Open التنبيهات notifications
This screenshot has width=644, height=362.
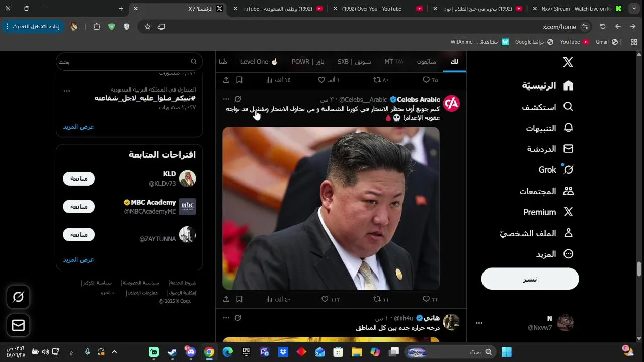click(549, 128)
